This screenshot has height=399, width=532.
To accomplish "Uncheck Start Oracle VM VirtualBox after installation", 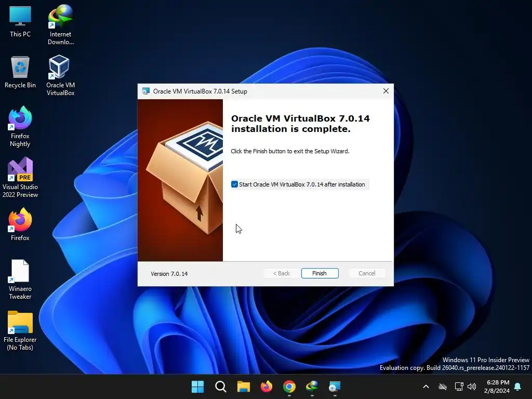I will coord(234,184).
